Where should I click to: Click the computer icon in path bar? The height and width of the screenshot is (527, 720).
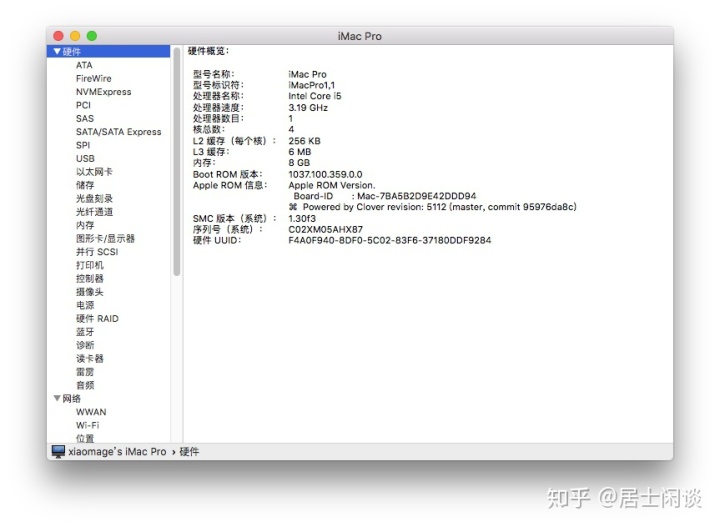(x=58, y=451)
